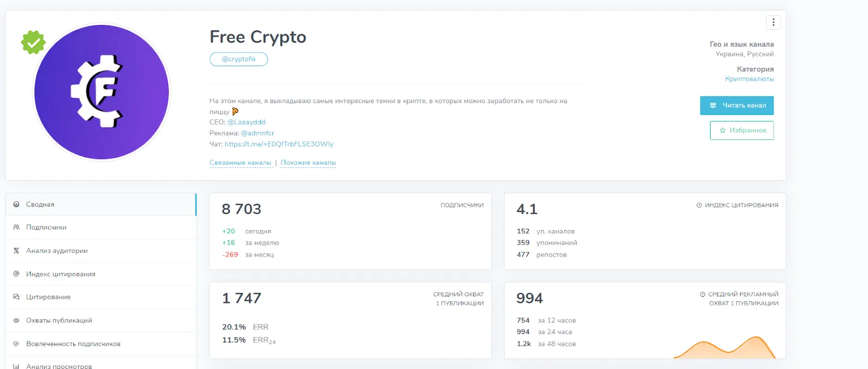
Task: Click the info icon beside СРЕДНИЙ РЕКЛАМНЫЙ ОХВАТ
Action: coord(703,294)
